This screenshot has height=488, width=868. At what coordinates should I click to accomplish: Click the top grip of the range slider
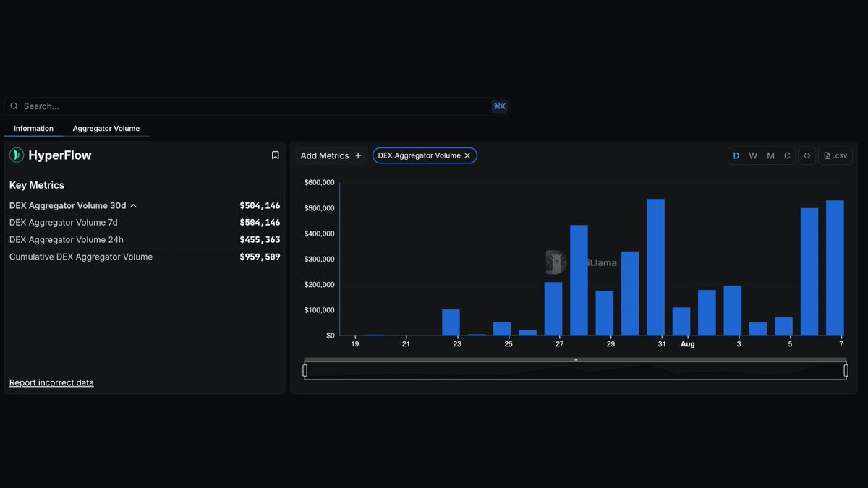coord(575,359)
